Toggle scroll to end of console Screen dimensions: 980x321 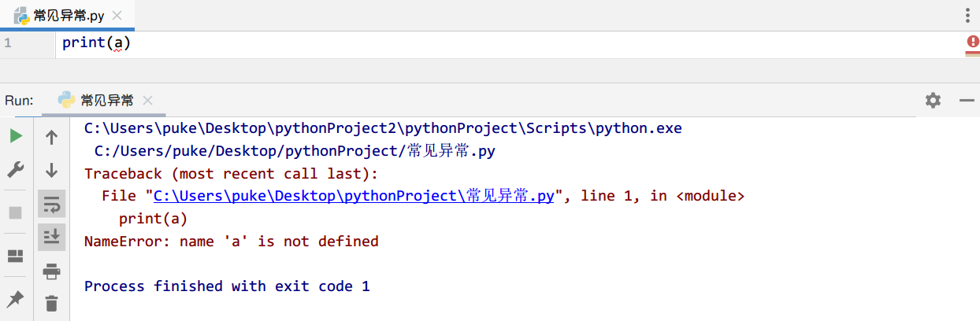pyautogui.click(x=52, y=235)
